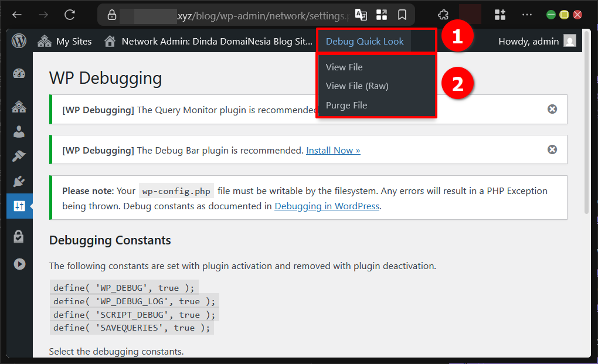The image size is (598, 364).
Task: Select the Sites icon in the sidebar
Action: (19, 107)
